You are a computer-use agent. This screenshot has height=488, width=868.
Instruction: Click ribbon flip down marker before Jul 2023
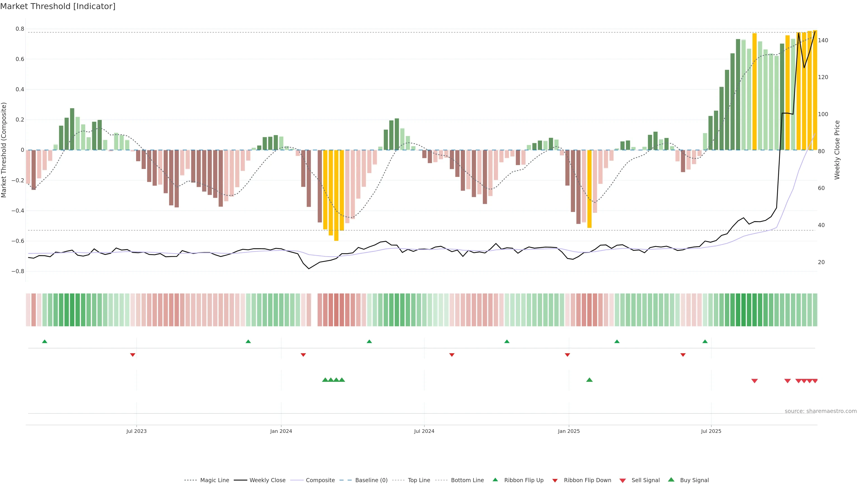pos(133,355)
